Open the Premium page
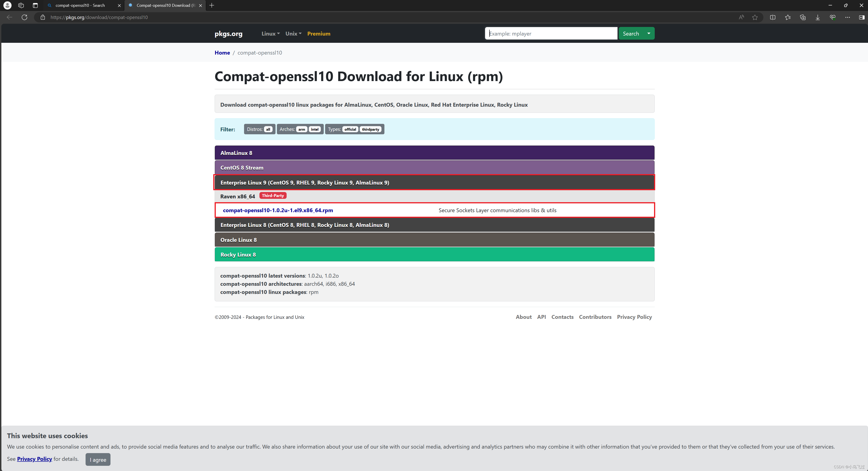 coord(319,34)
